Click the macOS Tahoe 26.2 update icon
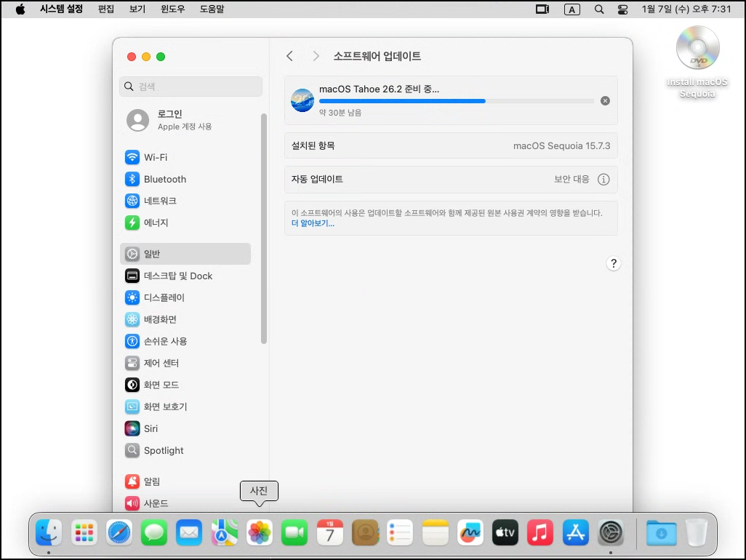This screenshot has width=746, height=560. [x=302, y=100]
